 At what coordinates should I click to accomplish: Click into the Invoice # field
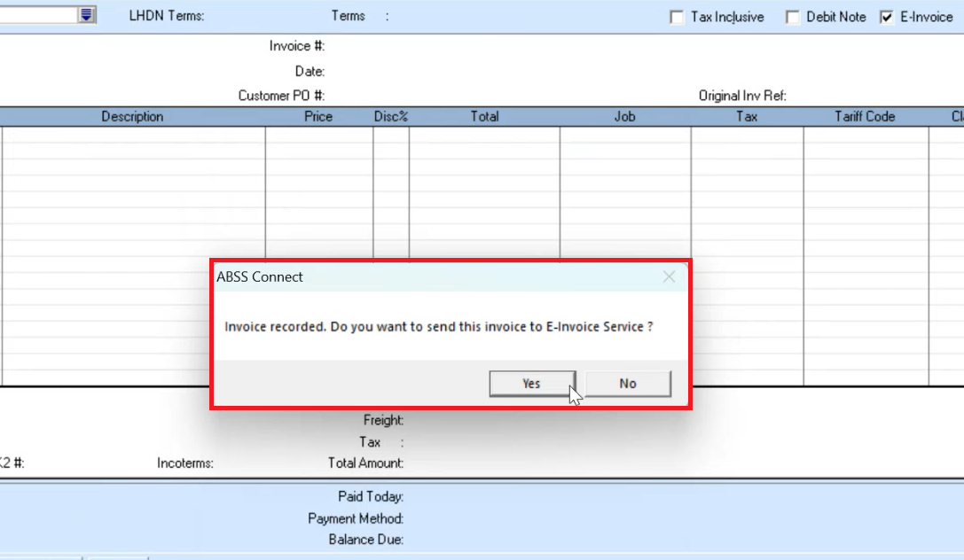pos(399,46)
